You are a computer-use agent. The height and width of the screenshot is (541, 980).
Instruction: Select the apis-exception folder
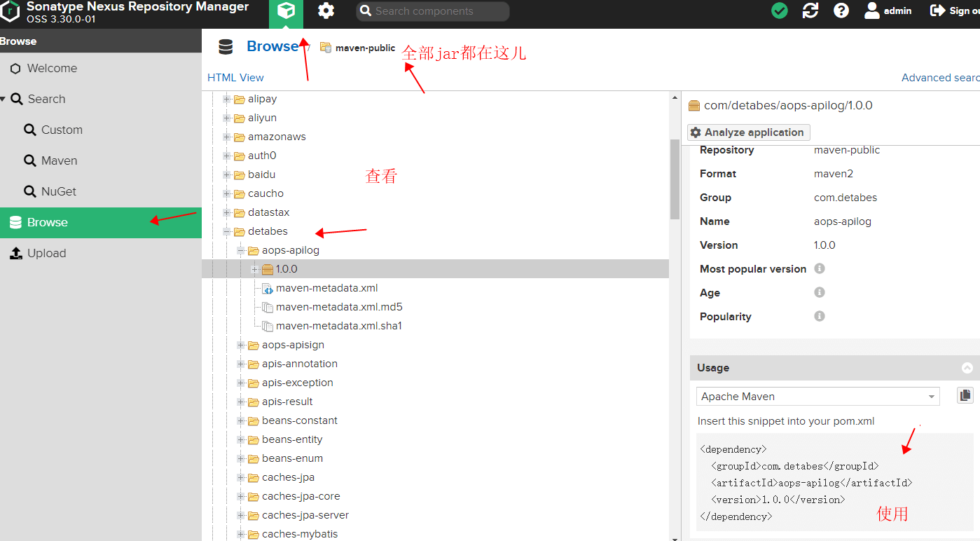click(298, 383)
